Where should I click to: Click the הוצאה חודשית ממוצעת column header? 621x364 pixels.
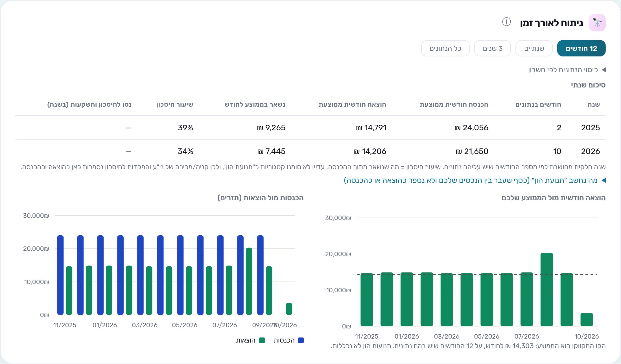click(x=352, y=104)
